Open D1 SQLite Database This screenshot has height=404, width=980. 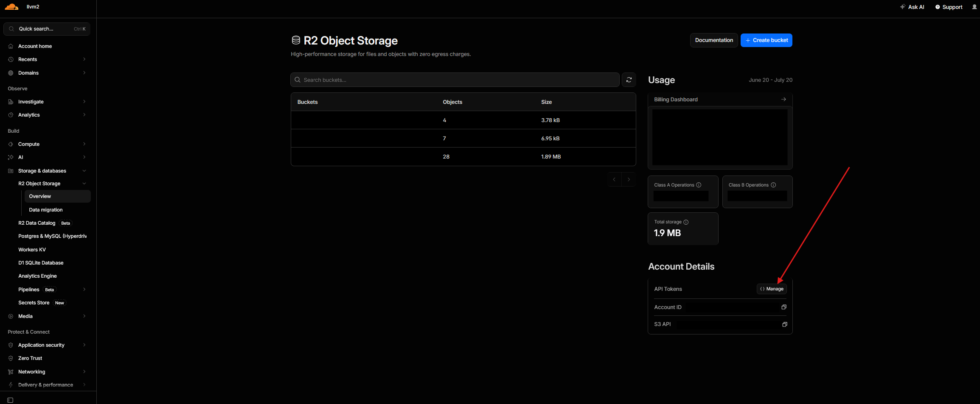pos(41,263)
